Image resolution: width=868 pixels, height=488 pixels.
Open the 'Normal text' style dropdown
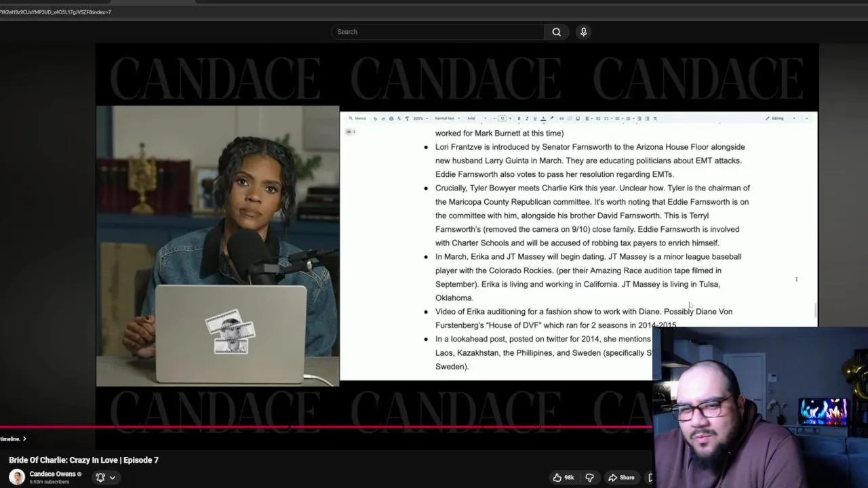point(448,119)
